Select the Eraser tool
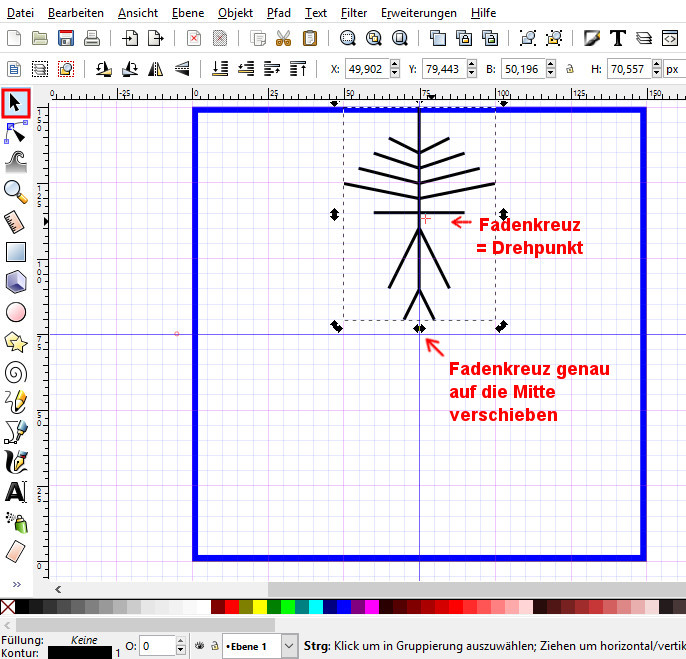686x659 pixels. 16,551
